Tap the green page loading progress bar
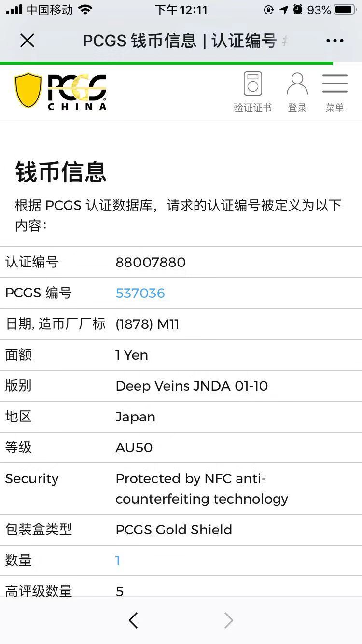 click(167, 63)
